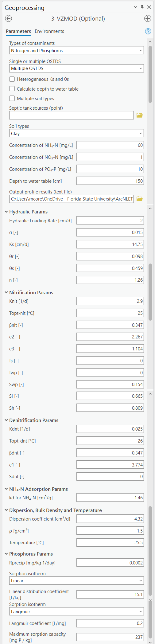
Task: Open pane options dropdown arrow at top
Action: (136, 7)
